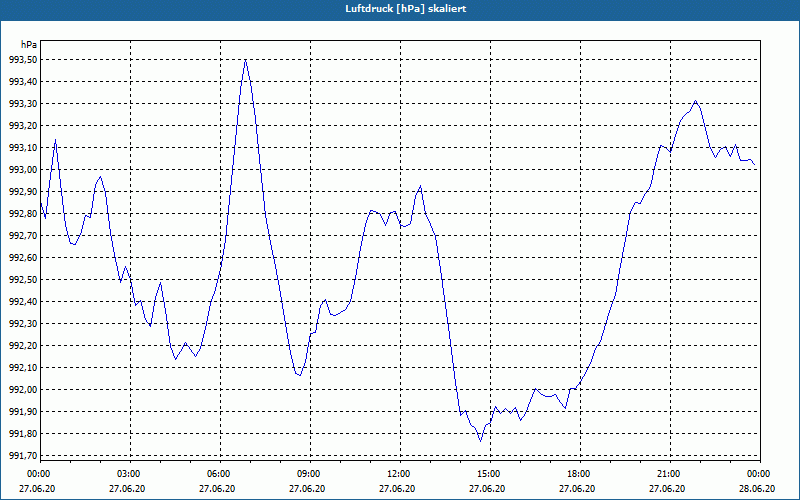Click the 27.06.20 date under 12:00
The height and width of the screenshot is (500, 800).
coord(397,489)
